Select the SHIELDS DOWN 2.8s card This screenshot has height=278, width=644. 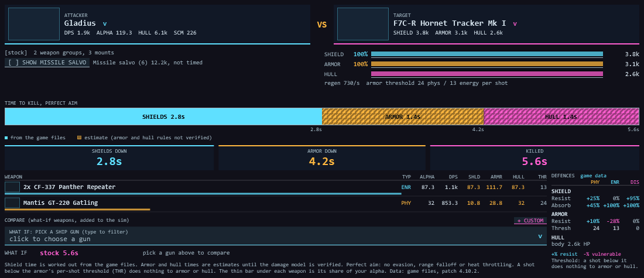(x=109, y=158)
